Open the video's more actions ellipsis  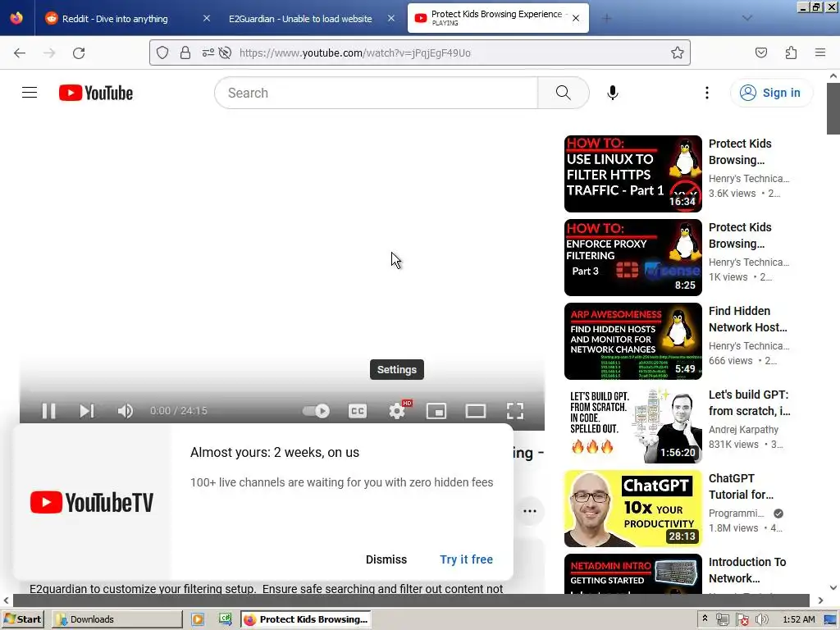point(529,511)
